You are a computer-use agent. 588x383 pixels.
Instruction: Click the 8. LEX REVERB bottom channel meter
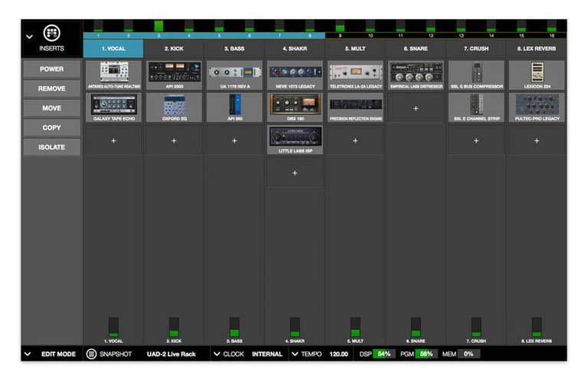pyautogui.click(x=537, y=327)
